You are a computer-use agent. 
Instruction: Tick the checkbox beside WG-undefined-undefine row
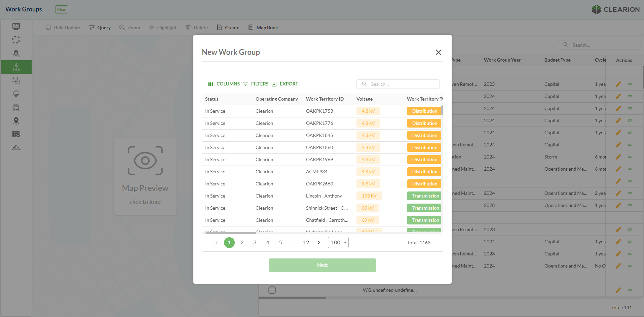tap(272, 290)
